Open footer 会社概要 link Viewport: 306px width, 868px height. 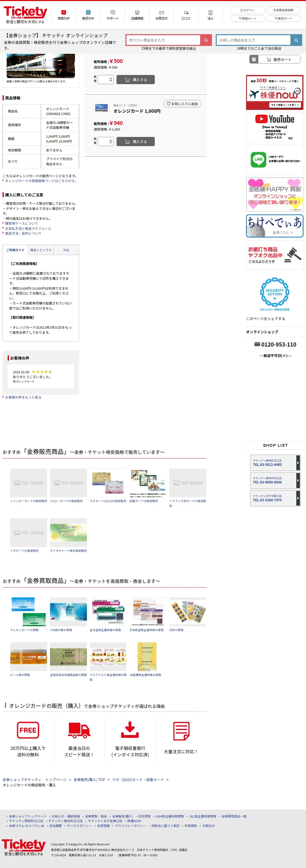(55, 826)
